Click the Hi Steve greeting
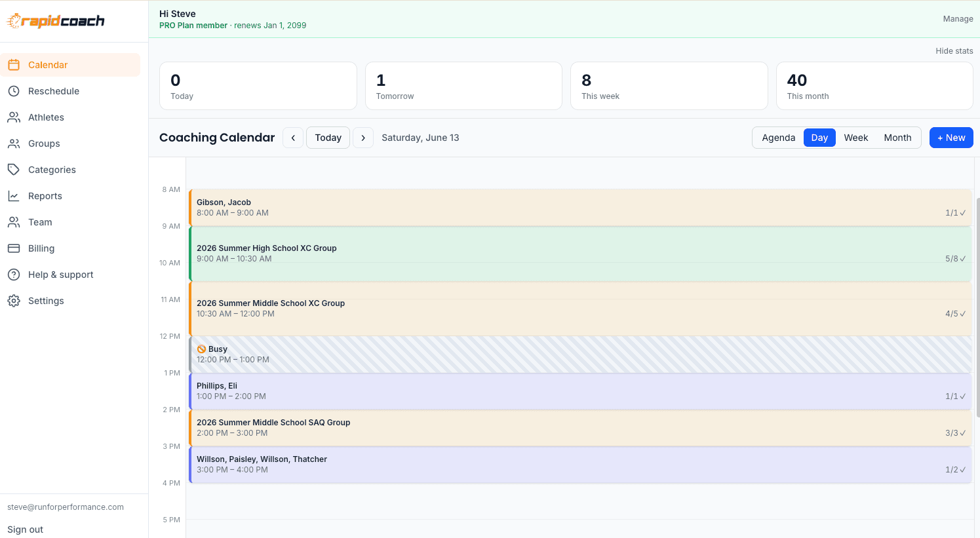Screen dimensions: 980x538 coord(178,14)
